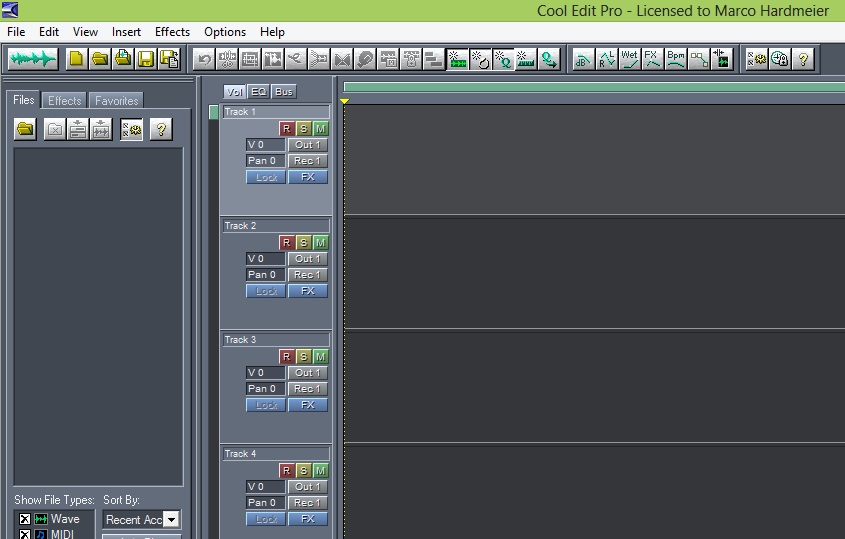Open Track 2 FX rack button

tap(308, 291)
